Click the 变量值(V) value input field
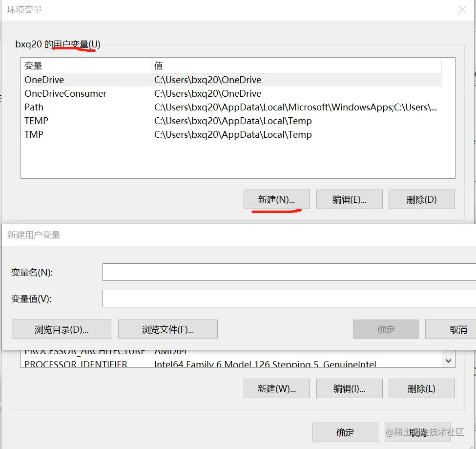Screen dimensions: 476x449 tap(288, 299)
